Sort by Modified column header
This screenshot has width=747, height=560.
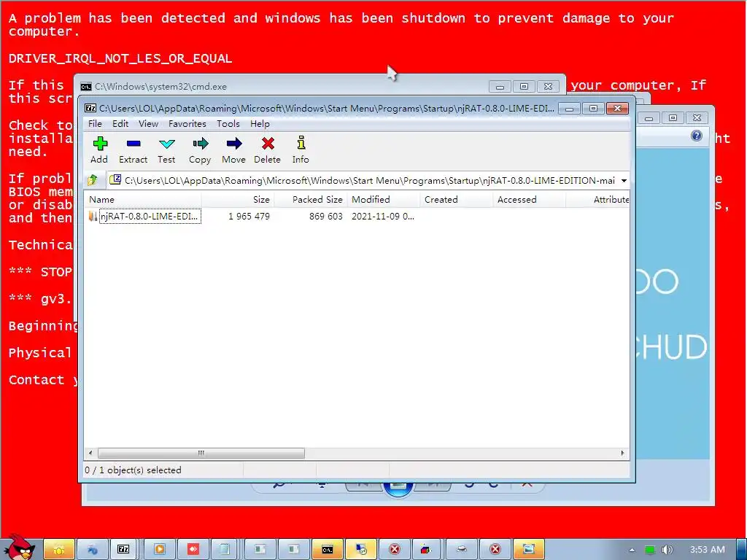tap(384, 200)
